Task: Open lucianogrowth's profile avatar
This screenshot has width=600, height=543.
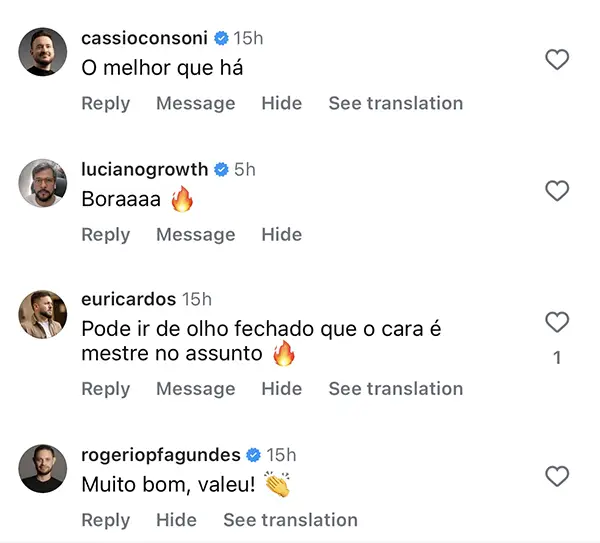Action: coord(43,183)
